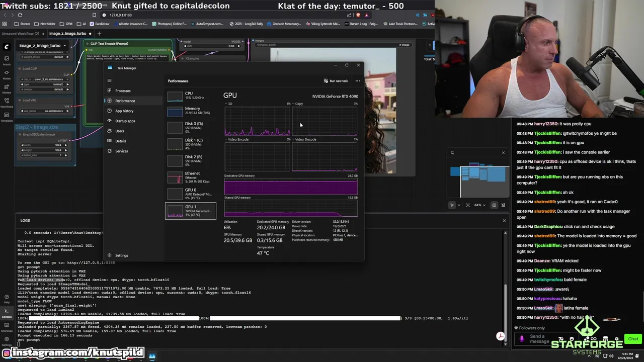Open Task Manager more options ellipsis
Screen dimensions: 644x362
tap(358, 81)
